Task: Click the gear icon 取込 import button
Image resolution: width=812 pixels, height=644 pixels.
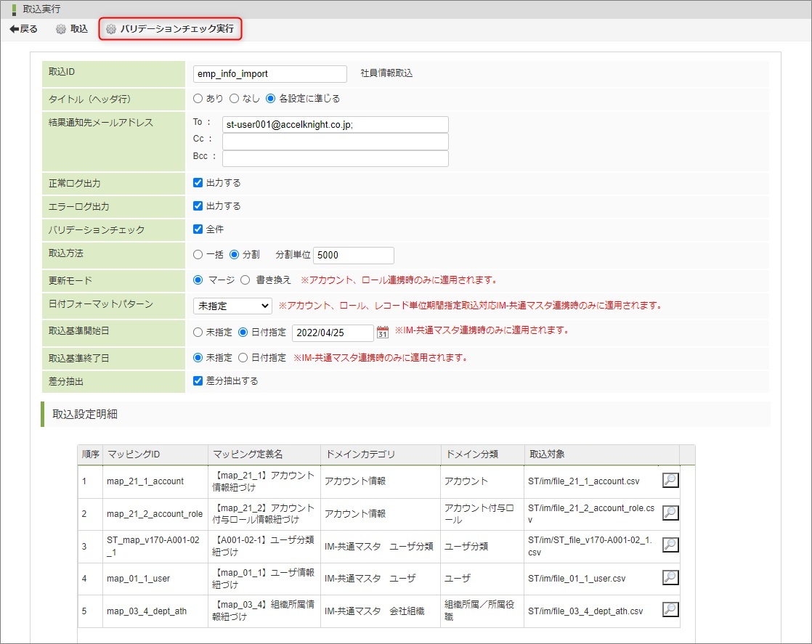Action: 72,29
